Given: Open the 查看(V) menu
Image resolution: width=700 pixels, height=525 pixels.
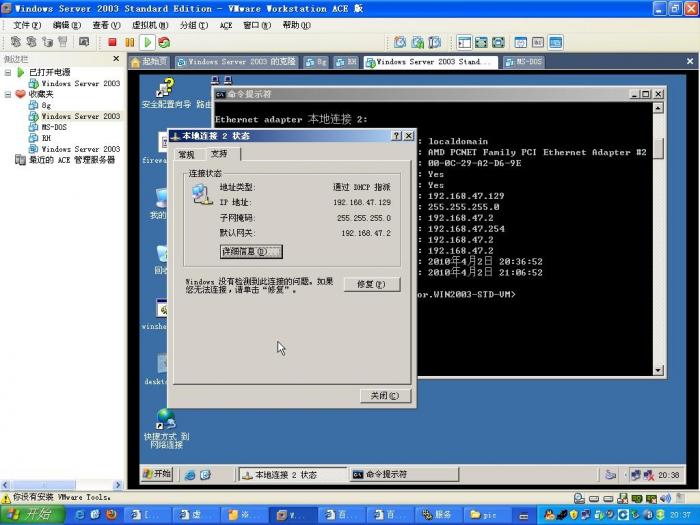Looking at the screenshot, I should tap(106, 25).
